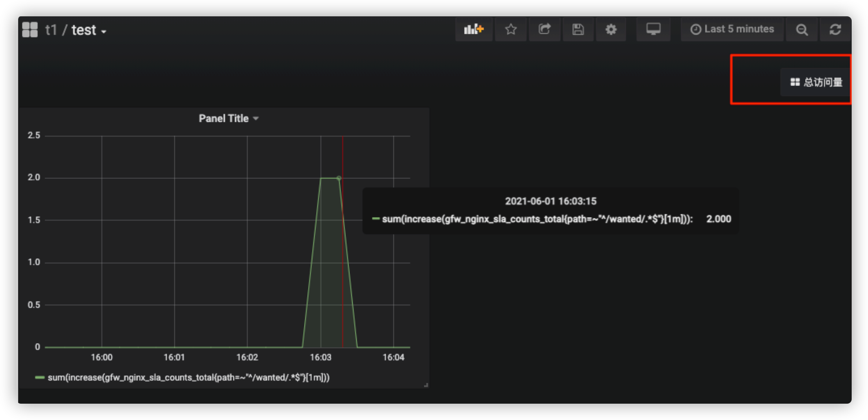Click the t1 folder name in the title
This screenshot has height=420, width=868.
coord(51,30)
